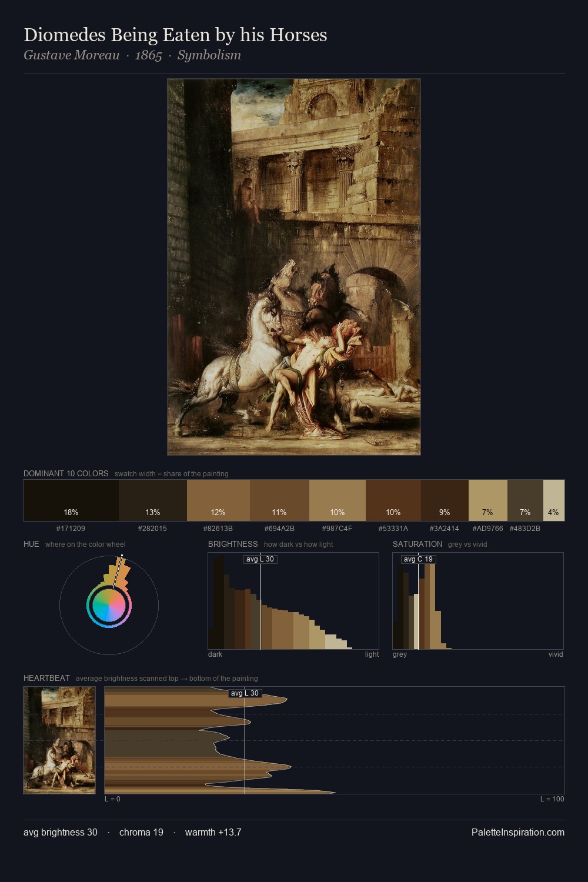The height and width of the screenshot is (882, 588).
Task: Click 'swatch width = share of the painting'
Action: pyautogui.click(x=172, y=474)
